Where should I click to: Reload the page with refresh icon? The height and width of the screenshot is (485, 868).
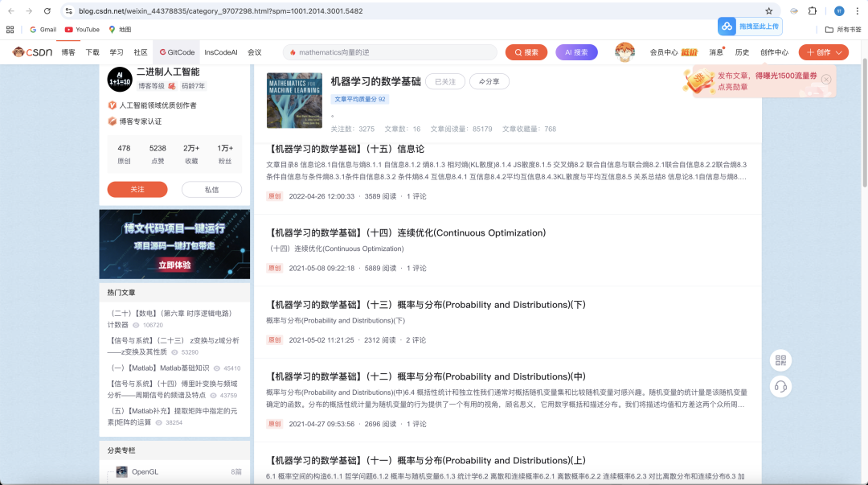(47, 11)
